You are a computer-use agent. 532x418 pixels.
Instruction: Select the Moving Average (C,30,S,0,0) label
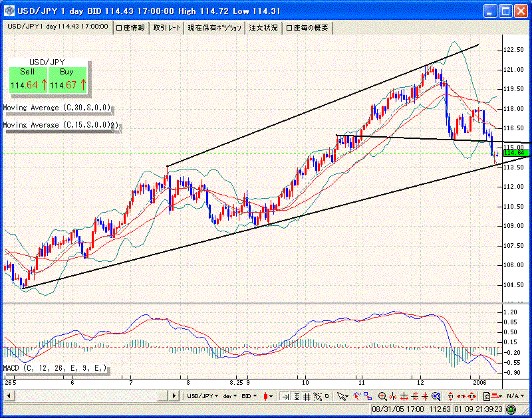tap(57, 108)
